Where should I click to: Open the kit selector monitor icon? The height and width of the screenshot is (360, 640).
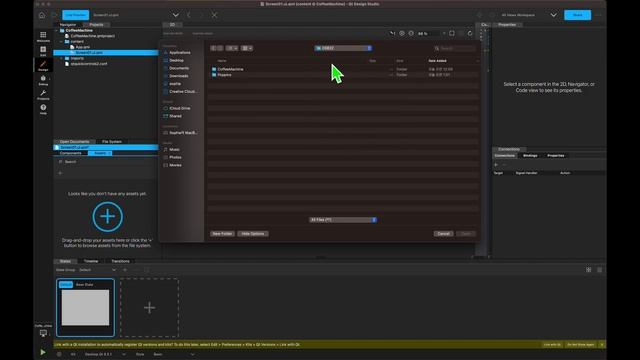tap(43, 333)
